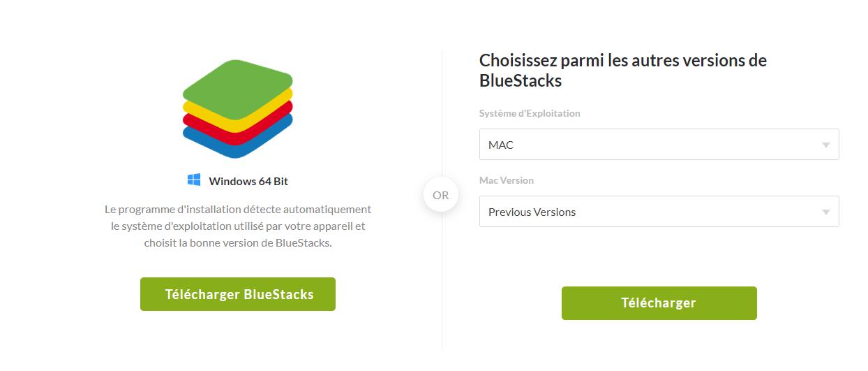Click heading line 'Choisissez parmi les autres versions de'
This screenshot has width=868, height=371.
click(622, 61)
